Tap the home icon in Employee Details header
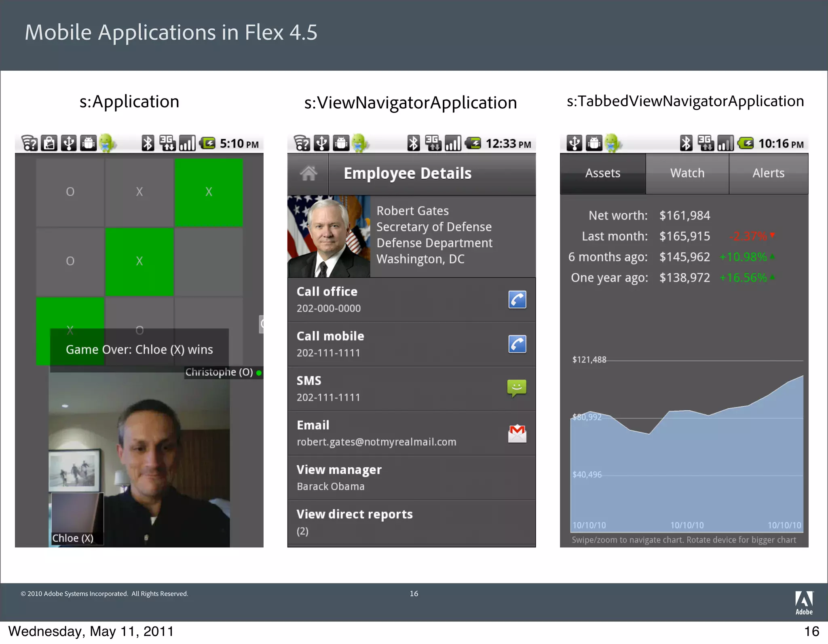 [308, 173]
